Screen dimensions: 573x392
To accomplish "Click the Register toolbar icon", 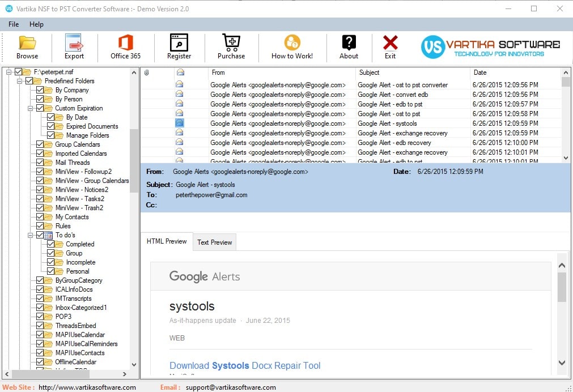I will click(179, 44).
